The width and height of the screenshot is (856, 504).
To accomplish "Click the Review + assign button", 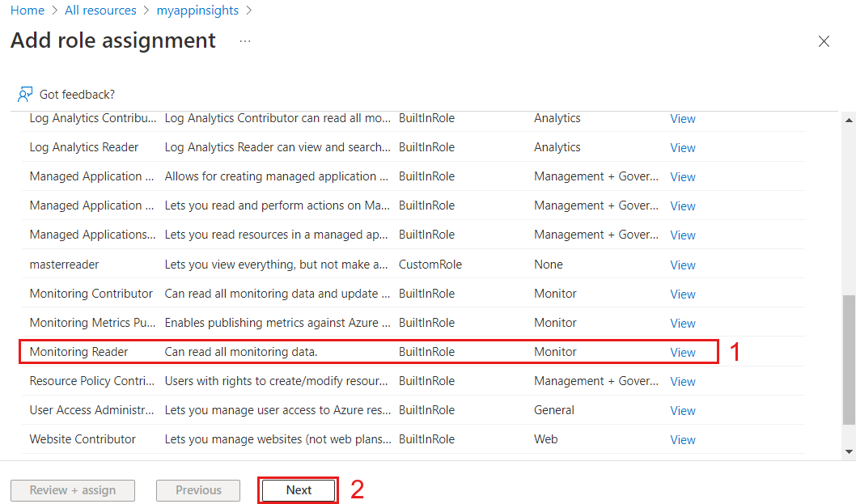I will pos(72,489).
